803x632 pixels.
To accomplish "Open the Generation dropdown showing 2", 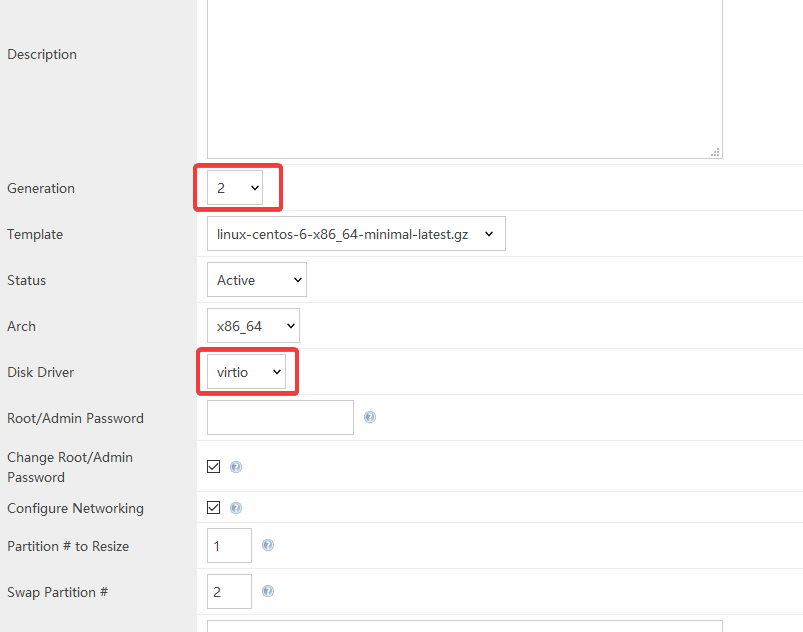I will (235, 188).
